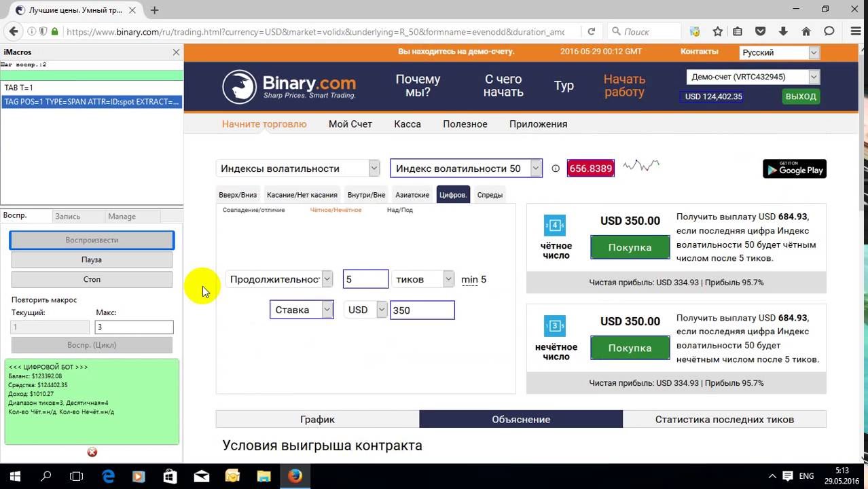868x489 pixels.
Task: Click the info icon next to the spot price
Action: tap(556, 168)
